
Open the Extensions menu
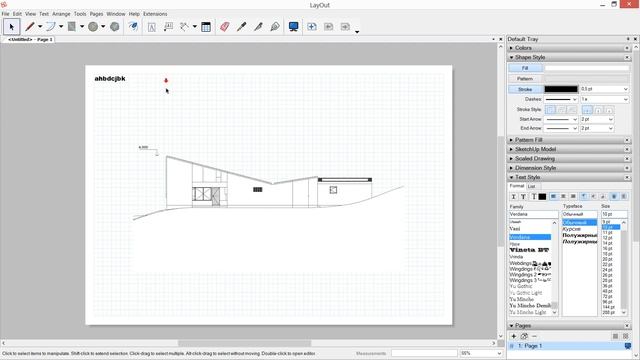(x=155, y=14)
